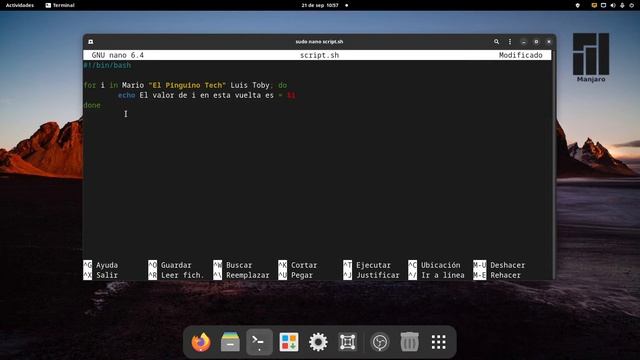Viewport: 640px width, 360px height.
Task: Click the ^R Leer fich. shortcut
Action: pos(176,275)
